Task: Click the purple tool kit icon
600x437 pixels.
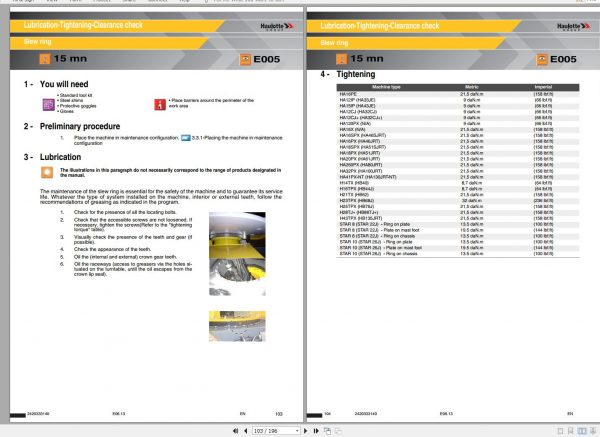Action: 49,104
